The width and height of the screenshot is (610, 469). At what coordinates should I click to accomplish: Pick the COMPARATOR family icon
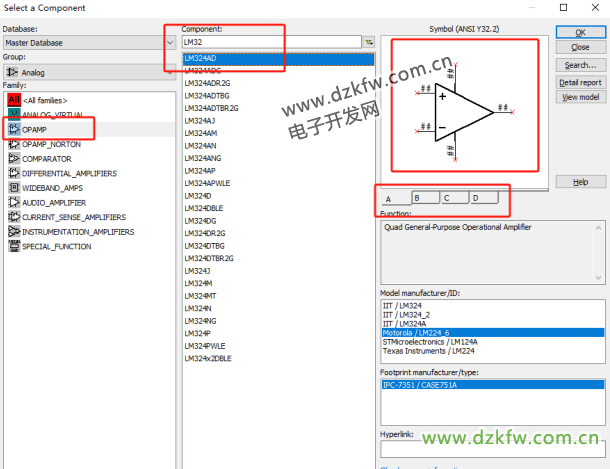coord(14,158)
